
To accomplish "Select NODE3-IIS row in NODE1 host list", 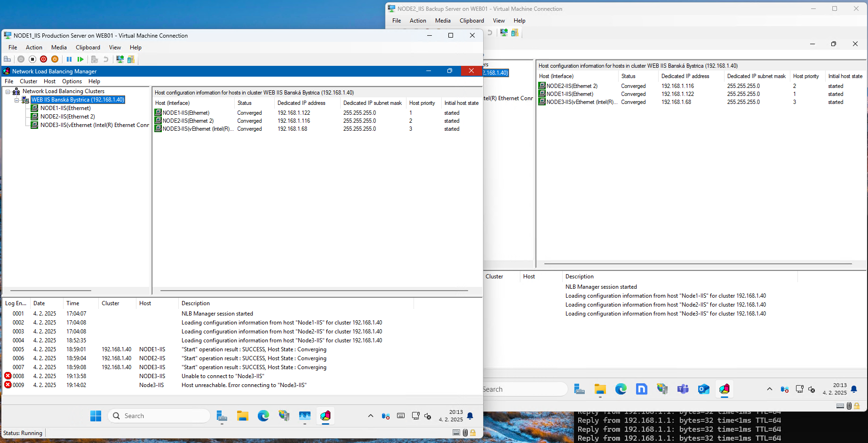I will (x=318, y=129).
